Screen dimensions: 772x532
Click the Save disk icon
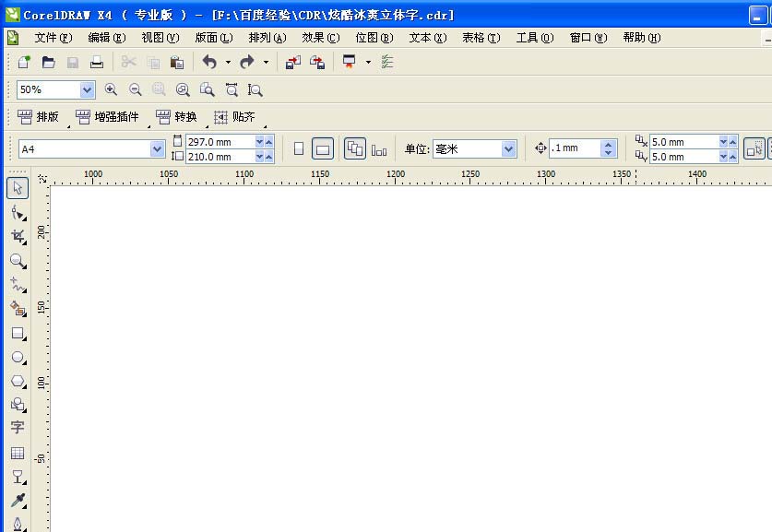pyautogui.click(x=72, y=62)
